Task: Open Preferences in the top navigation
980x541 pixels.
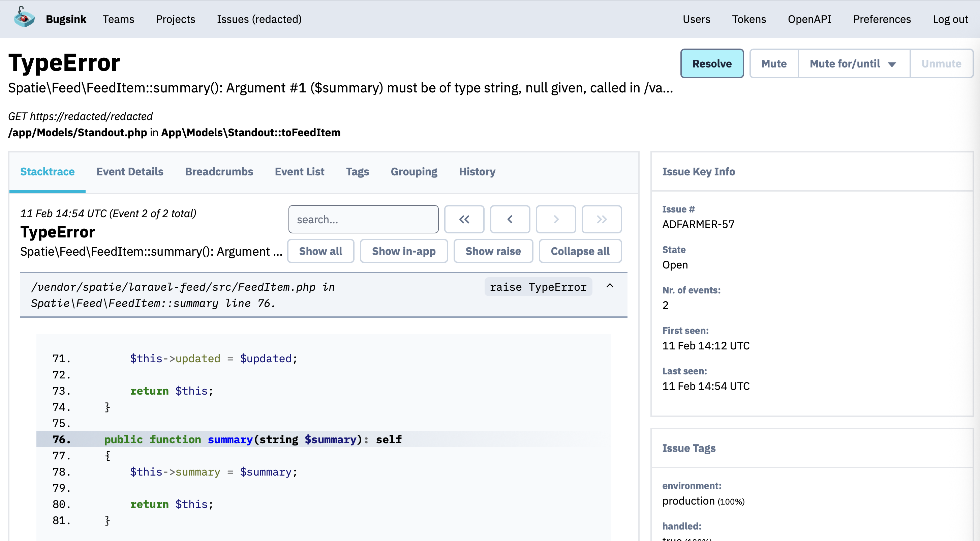Action: (882, 19)
